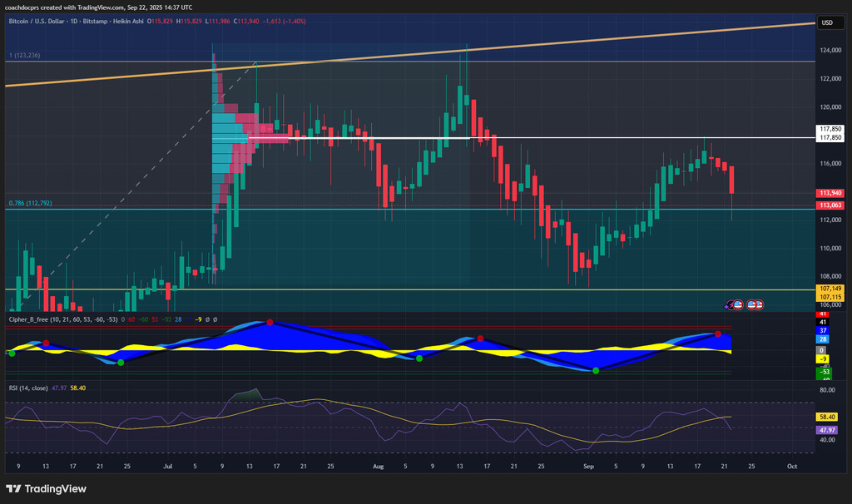
Task: Open the rightmost US flag economic event icon
Action: click(760, 305)
